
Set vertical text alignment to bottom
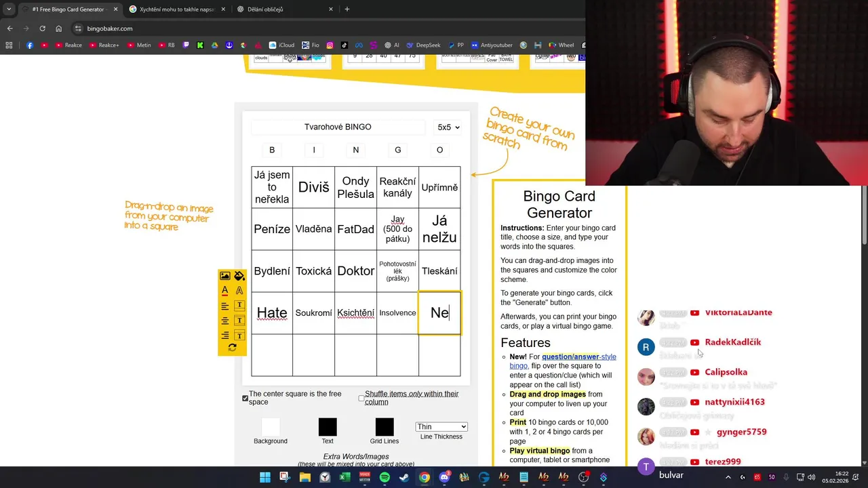(x=239, y=335)
